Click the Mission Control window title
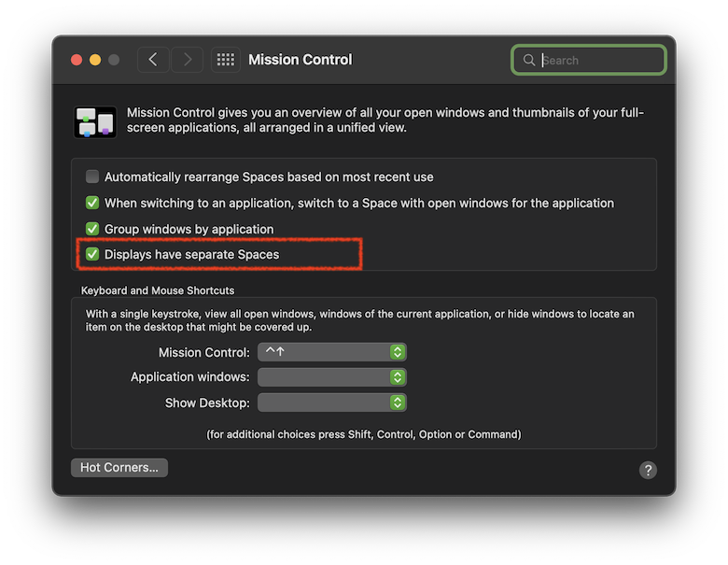The image size is (728, 565). pos(301,60)
